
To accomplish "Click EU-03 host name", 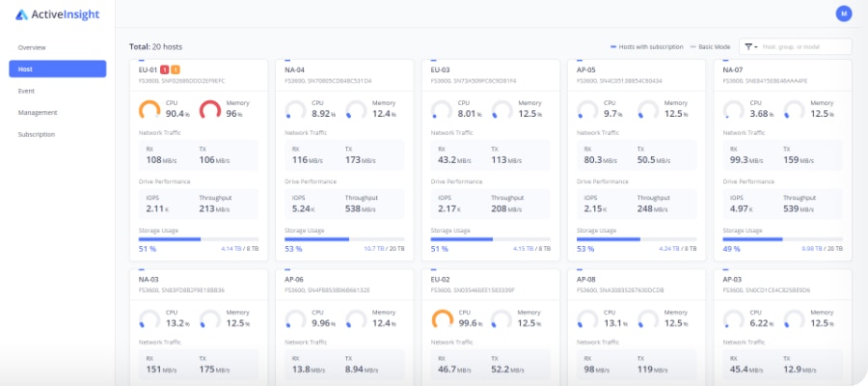I will click(x=441, y=69).
